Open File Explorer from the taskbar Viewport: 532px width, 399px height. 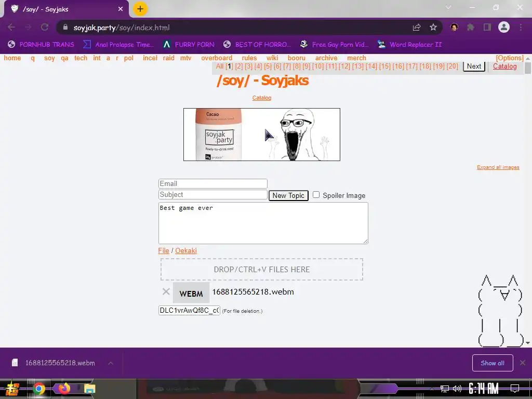[89, 389]
